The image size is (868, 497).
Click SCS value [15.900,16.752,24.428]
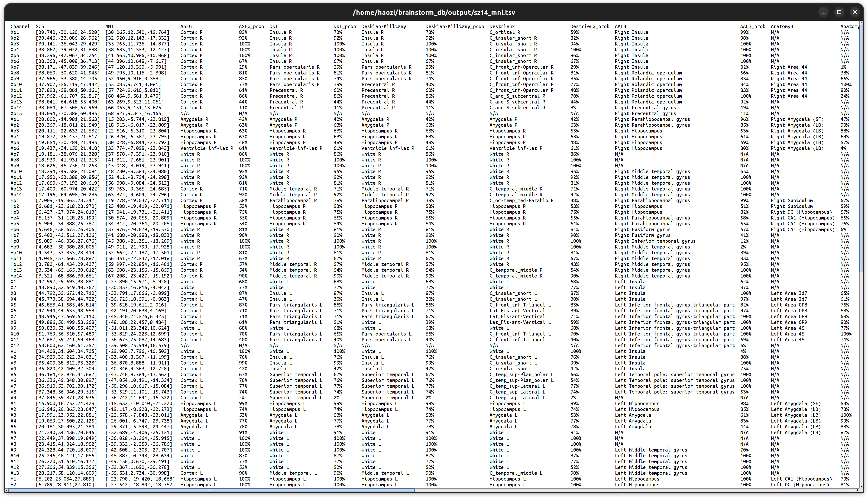(x=66, y=403)
